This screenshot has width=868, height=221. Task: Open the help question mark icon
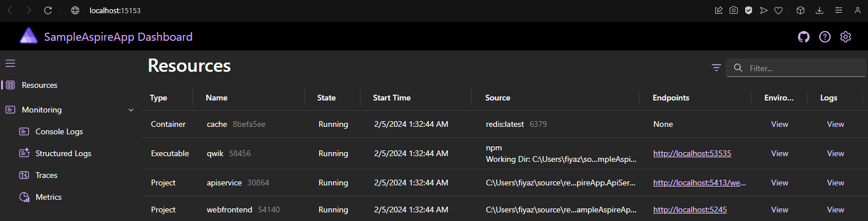[x=825, y=37]
